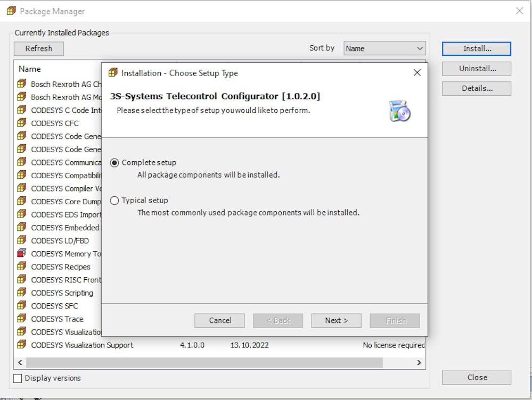Close the Installation dialog with X

coord(417,72)
